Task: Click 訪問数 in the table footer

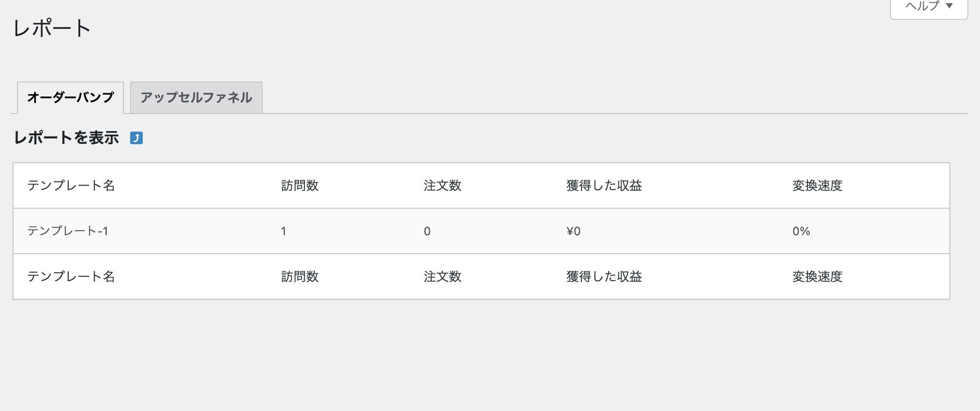Action: click(x=300, y=276)
